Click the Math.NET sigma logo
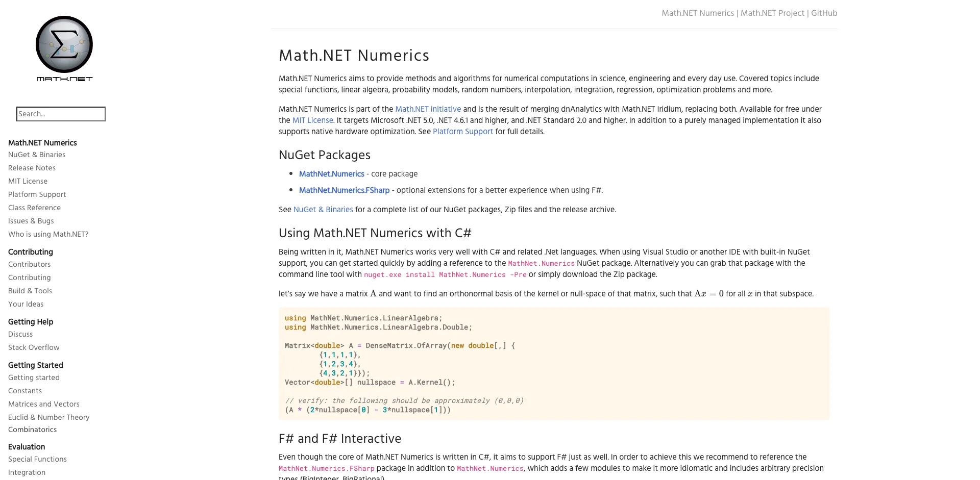 tap(64, 48)
